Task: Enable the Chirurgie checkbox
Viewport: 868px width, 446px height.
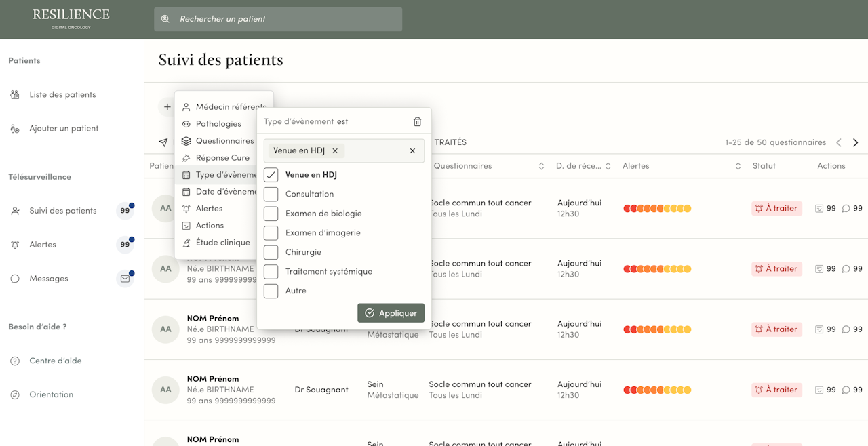Action: [x=271, y=252]
